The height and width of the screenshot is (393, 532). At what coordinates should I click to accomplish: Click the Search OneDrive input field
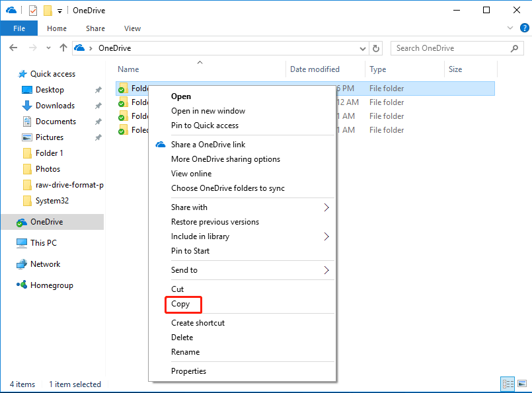click(x=457, y=48)
